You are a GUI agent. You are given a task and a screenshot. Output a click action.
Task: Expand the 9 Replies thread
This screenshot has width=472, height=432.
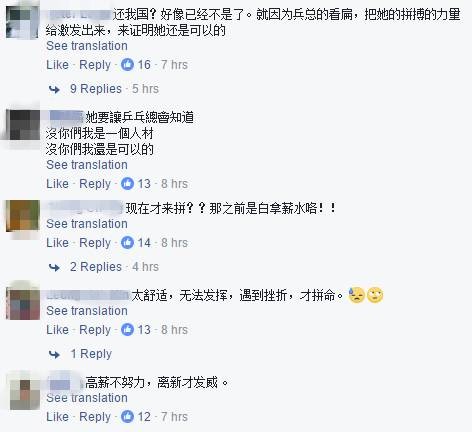click(96, 89)
